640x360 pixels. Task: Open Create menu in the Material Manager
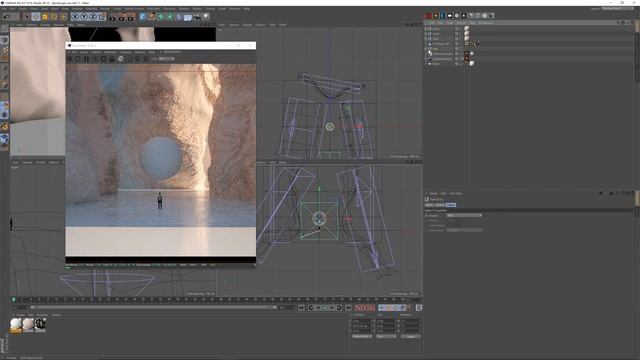(x=21, y=315)
